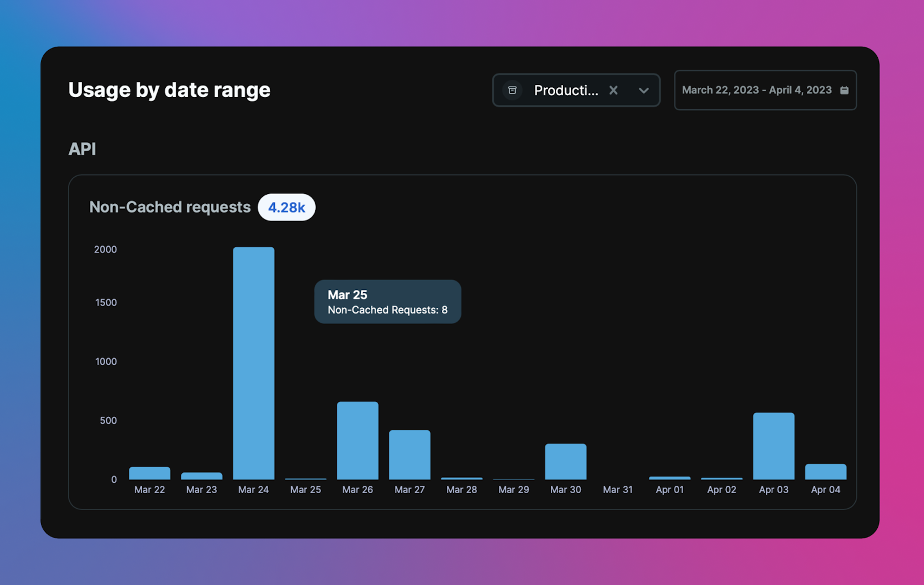Expand the environment dropdown chevron
Image resolution: width=924 pixels, height=585 pixels.
[643, 91]
